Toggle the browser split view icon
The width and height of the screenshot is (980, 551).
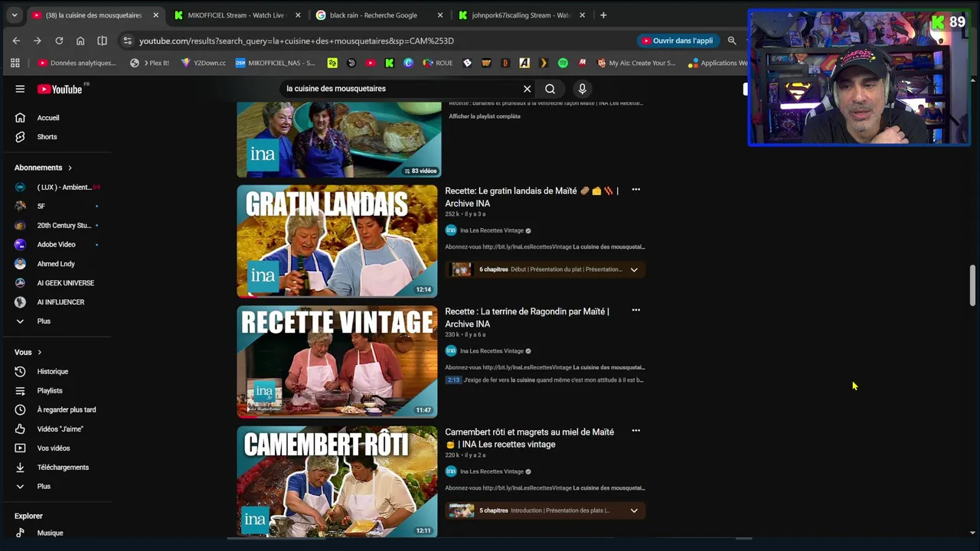tap(102, 41)
